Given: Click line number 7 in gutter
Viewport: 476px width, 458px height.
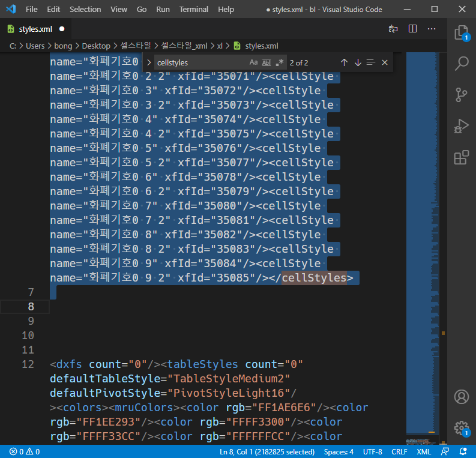Looking at the screenshot, I should [x=31, y=292].
